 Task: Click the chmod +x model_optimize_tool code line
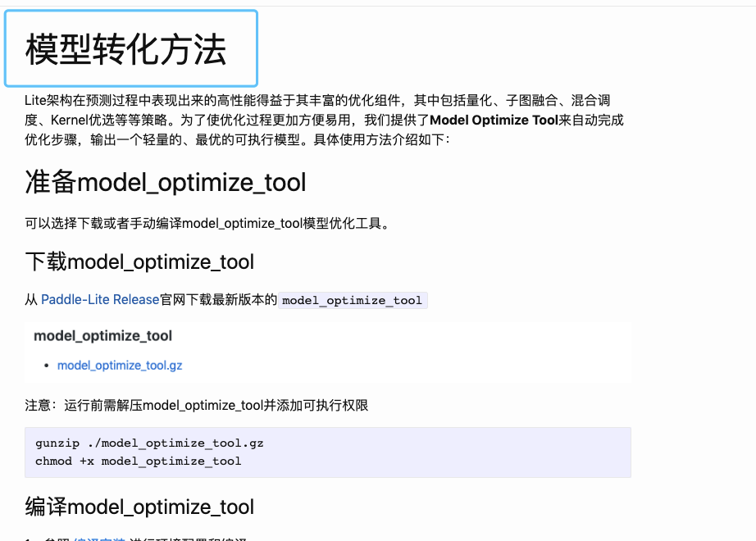tap(139, 461)
